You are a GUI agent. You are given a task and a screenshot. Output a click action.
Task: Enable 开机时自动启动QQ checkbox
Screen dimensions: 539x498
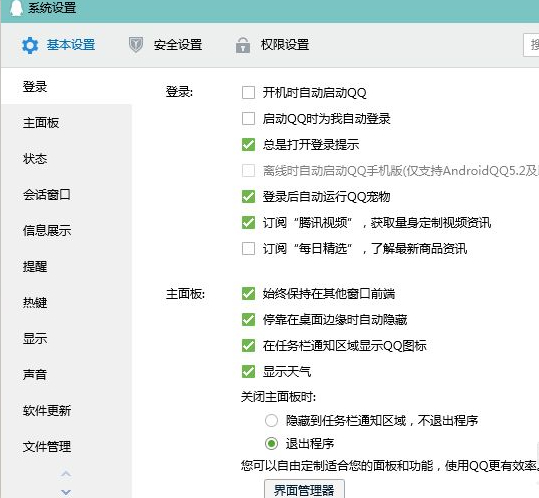pyautogui.click(x=248, y=92)
